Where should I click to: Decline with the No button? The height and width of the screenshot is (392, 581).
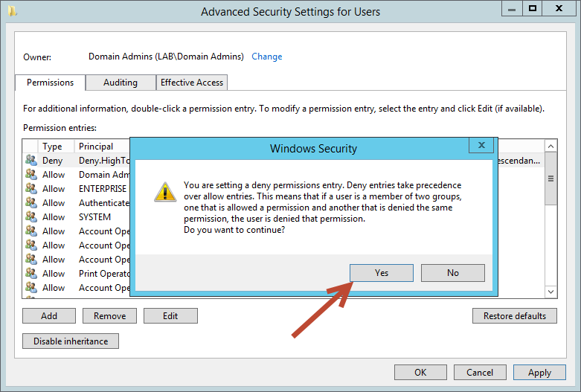[x=453, y=273]
